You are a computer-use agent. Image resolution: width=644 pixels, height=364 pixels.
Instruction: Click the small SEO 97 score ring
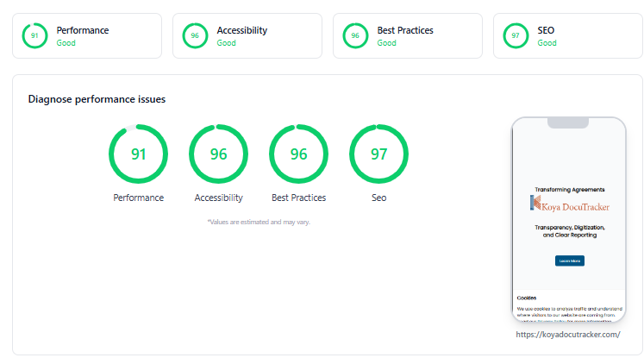[x=516, y=35]
